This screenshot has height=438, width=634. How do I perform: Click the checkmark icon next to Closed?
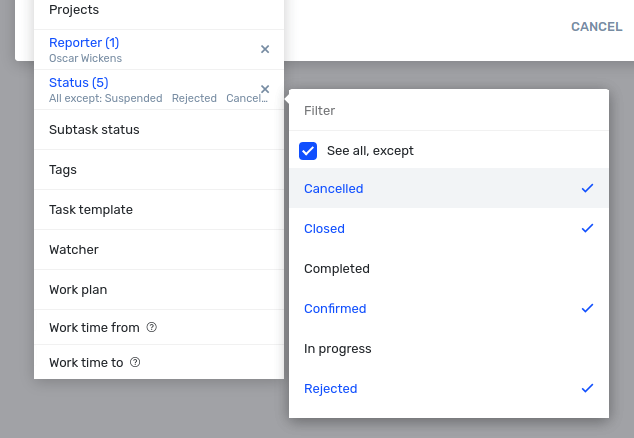(x=587, y=228)
